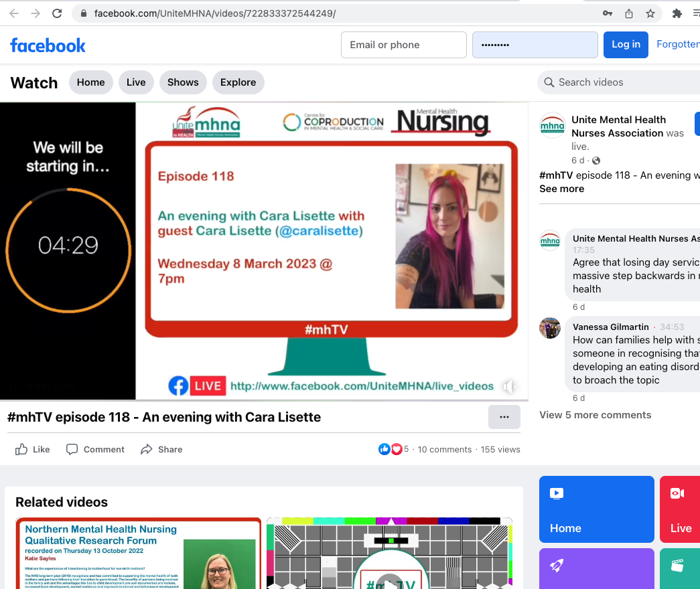Open the Northern Mental Health Nursing related video
Viewport: 700px width, 589px height.
click(x=139, y=554)
